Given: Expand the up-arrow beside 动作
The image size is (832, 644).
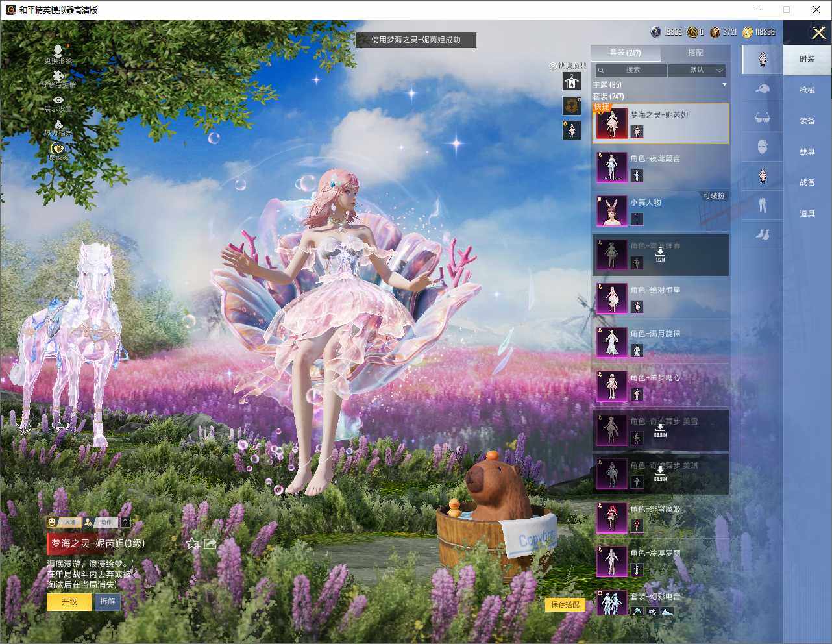Looking at the screenshot, I should click(125, 522).
